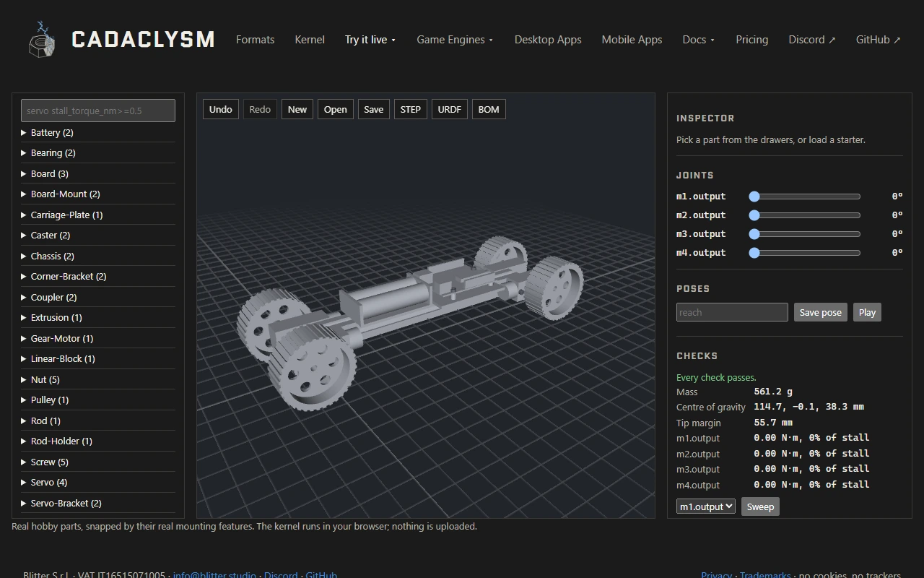Open the Docs navigation menu

698,40
